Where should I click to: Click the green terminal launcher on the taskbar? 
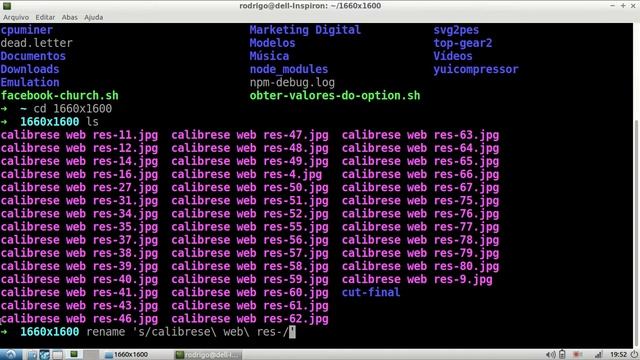coord(74,354)
